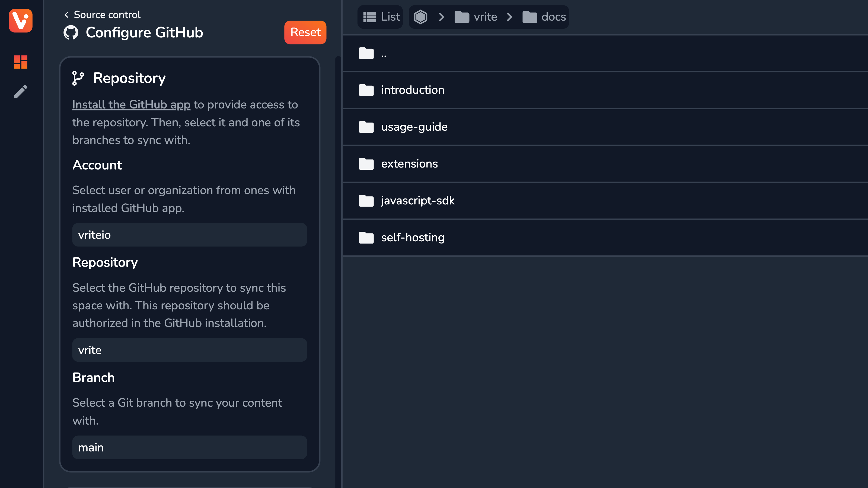Click the settings panel scrollbar
This screenshot has height=488, width=868.
pyautogui.click(x=338, y=271)
